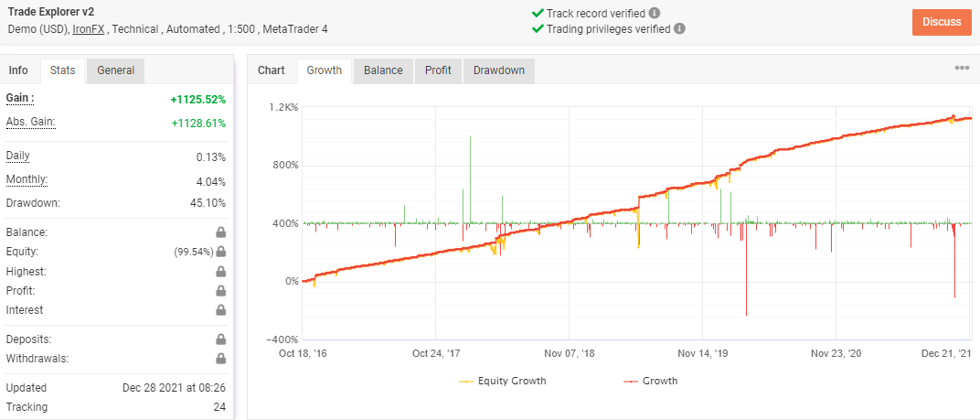The image size is (980, 420).
Task: Click the Track record verified info icon
Action: pyautogui.click(x=655, y=13)
